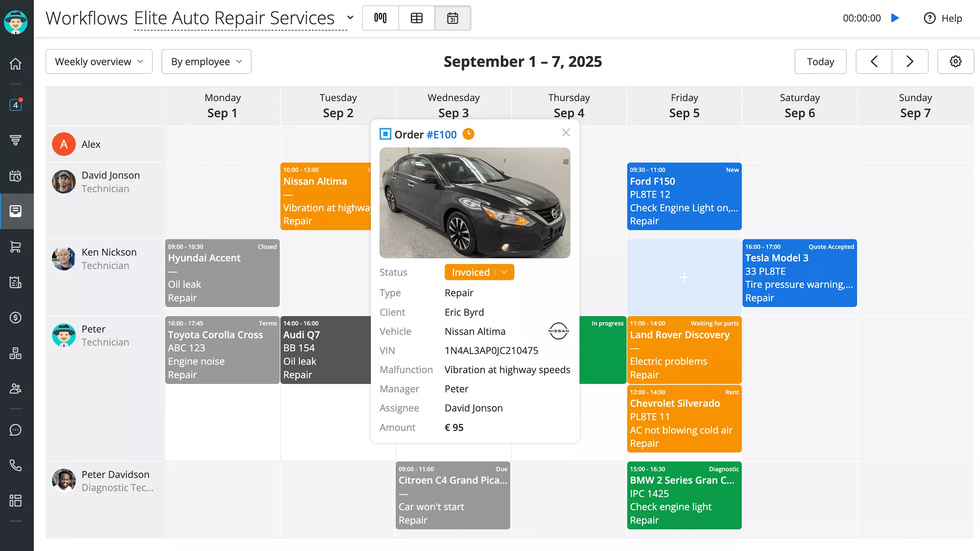Open the chat messages icon in the sidebar
Screen dimensions: 980x551
tap(15, 430)
